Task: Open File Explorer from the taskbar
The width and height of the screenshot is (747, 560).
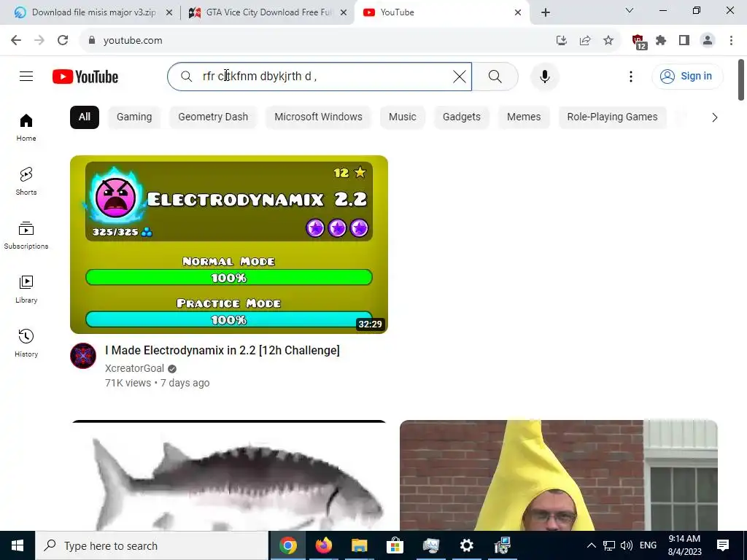Action: pyautogui.click(x=360, y=545)
